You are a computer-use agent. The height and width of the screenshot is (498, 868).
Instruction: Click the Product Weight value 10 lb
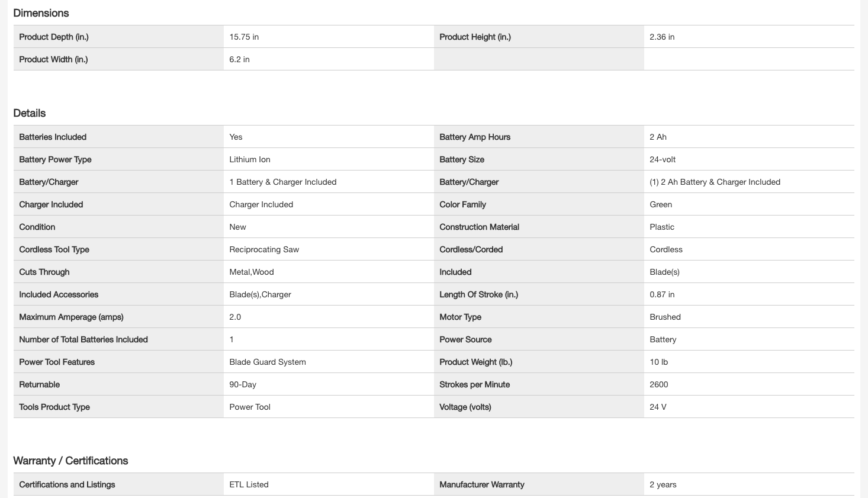point(658,362)
